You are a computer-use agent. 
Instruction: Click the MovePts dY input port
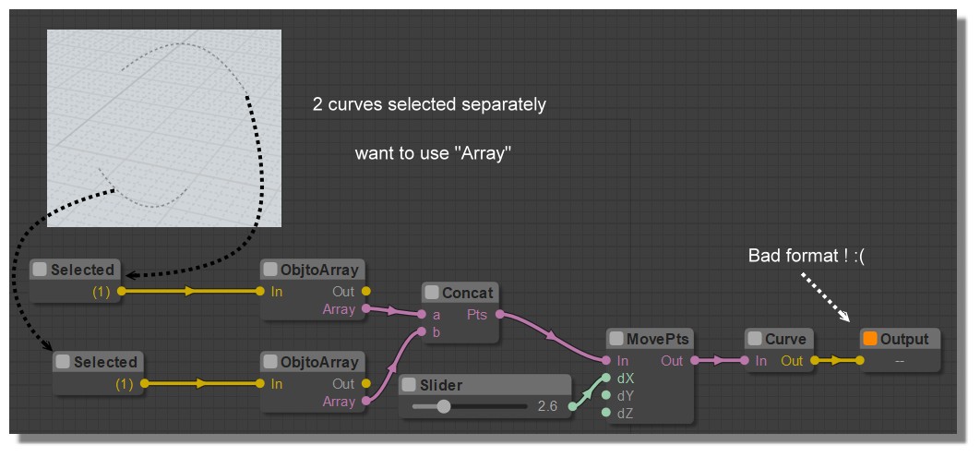coord(606,395)
